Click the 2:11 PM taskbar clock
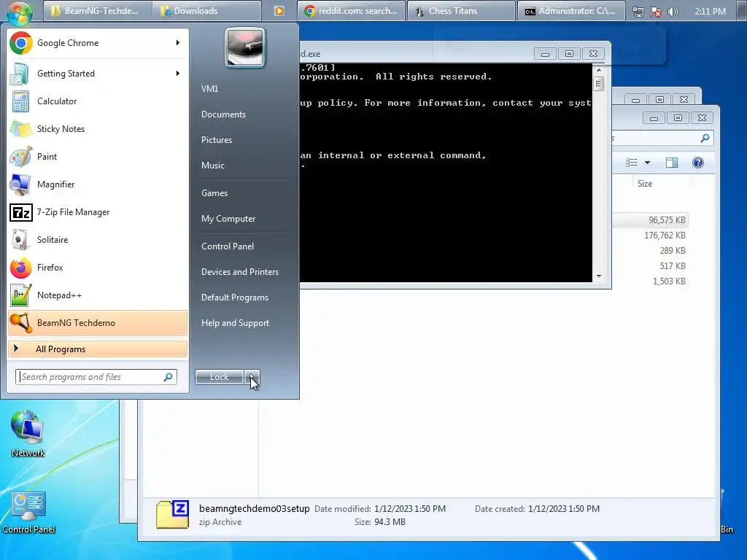747x560 pixels. (x=710, y=11)
